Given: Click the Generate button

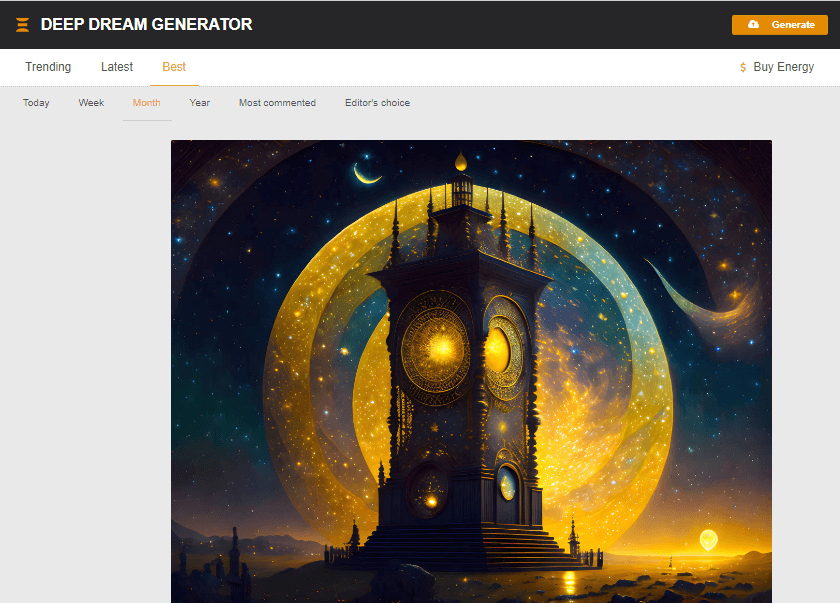Looking at the screenshot, I should point(779,25).
